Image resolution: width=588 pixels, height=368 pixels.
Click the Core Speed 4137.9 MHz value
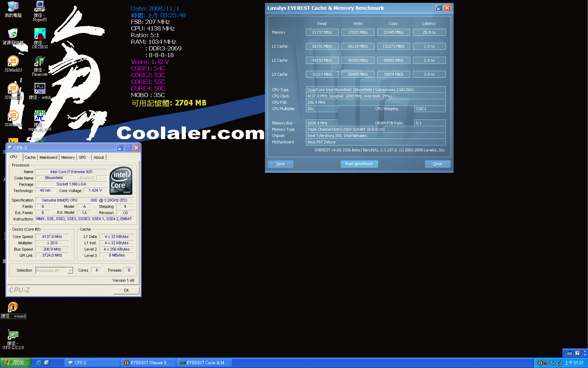pyautogui.click(x=52, y=237)
